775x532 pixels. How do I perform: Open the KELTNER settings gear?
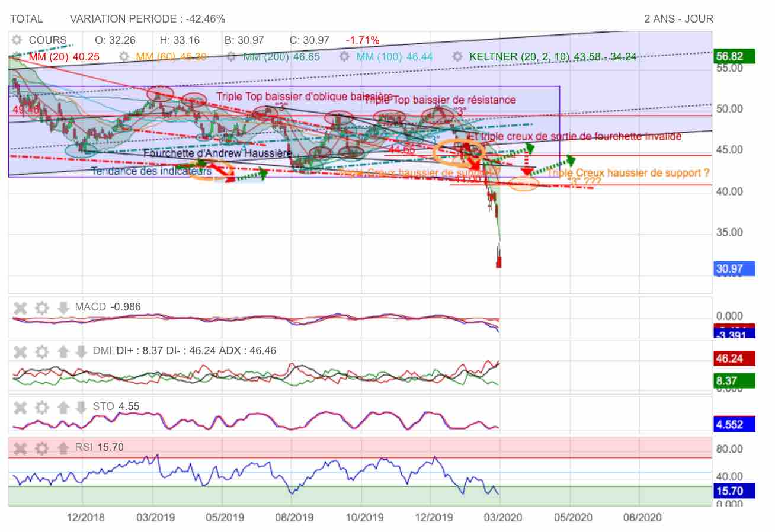[x=457, y=57]
